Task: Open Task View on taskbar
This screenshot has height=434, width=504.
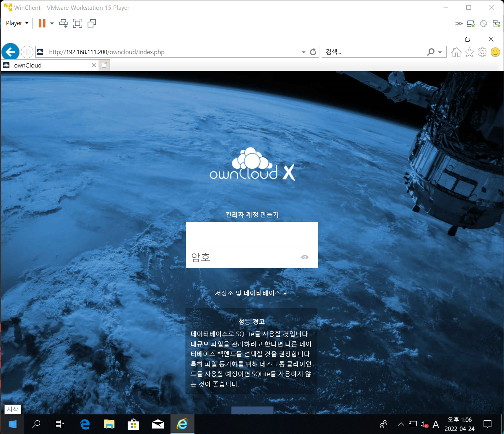Action: [x=60, y=424]
